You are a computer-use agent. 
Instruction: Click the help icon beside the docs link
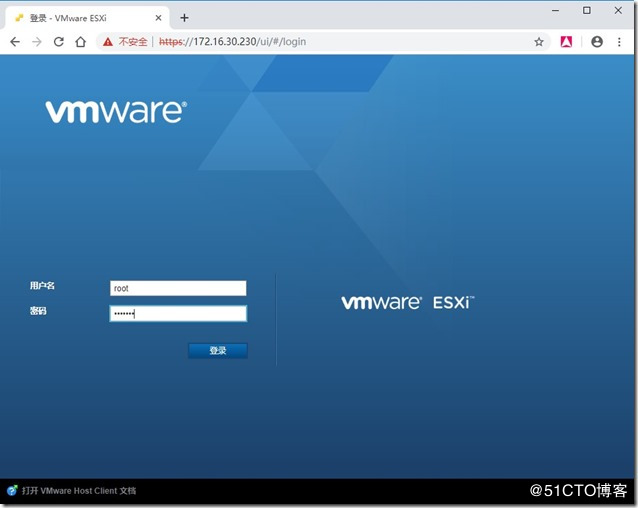[x=12, y=491]
